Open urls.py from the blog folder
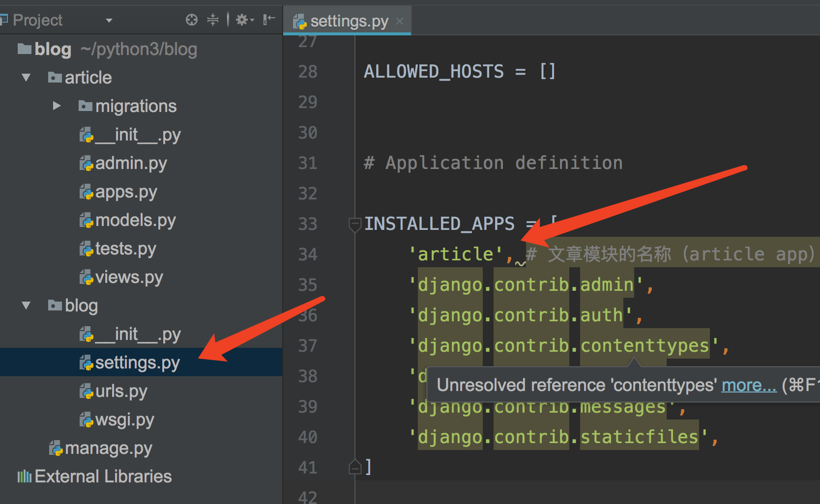Screen dimensions: 820x504 (121, 392)
